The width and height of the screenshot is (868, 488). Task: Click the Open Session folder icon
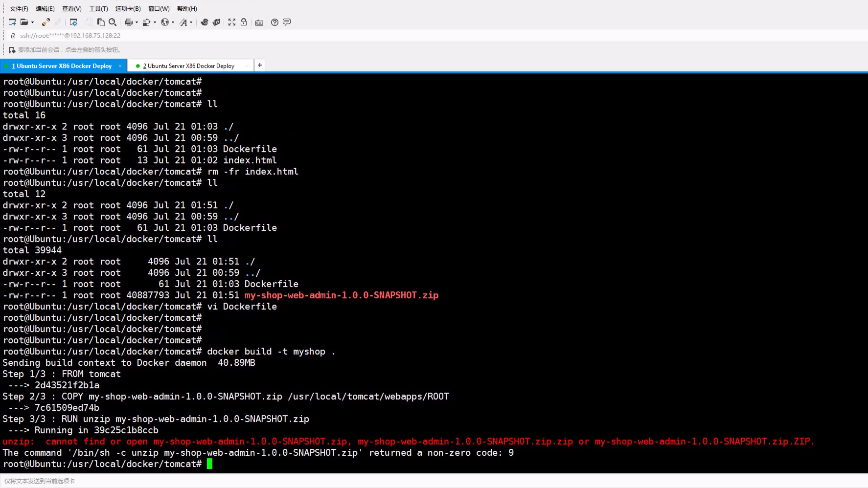(x=24, y=22)
